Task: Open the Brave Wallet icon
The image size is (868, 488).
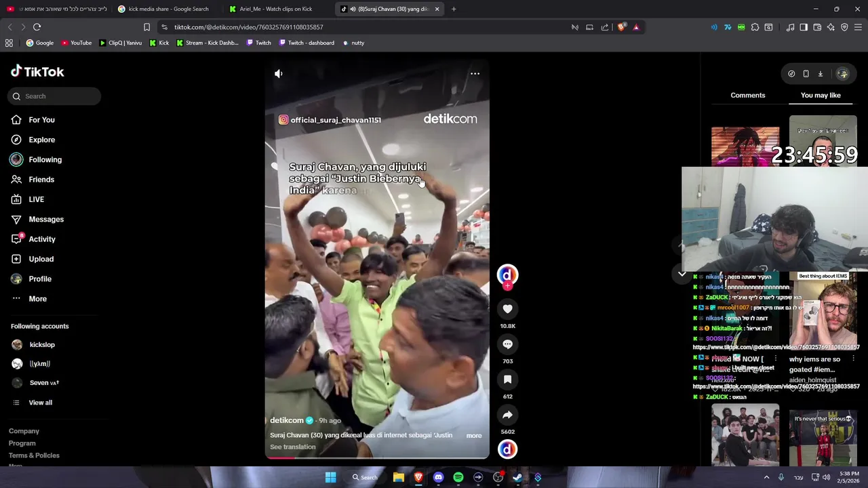Action: (817, 27)
